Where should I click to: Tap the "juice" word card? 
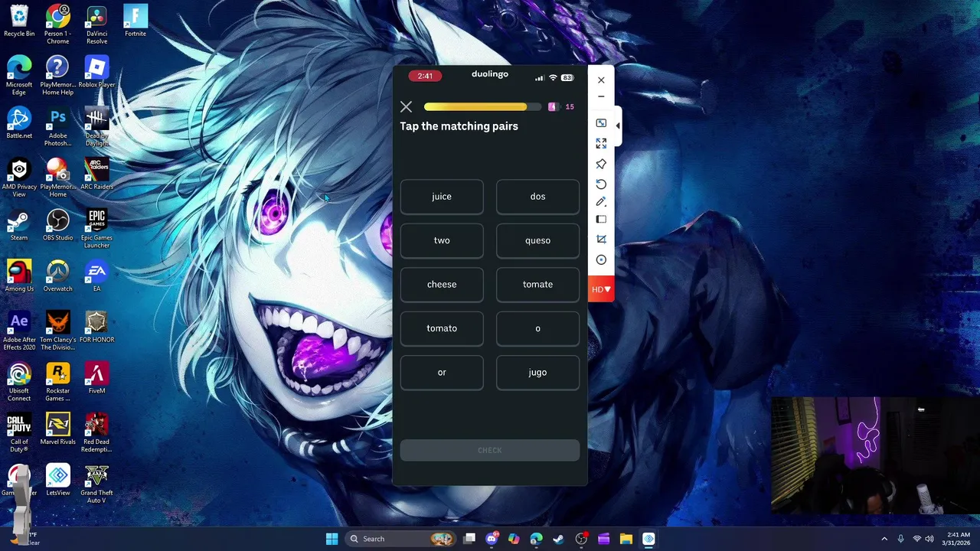[x=442, y=197]
